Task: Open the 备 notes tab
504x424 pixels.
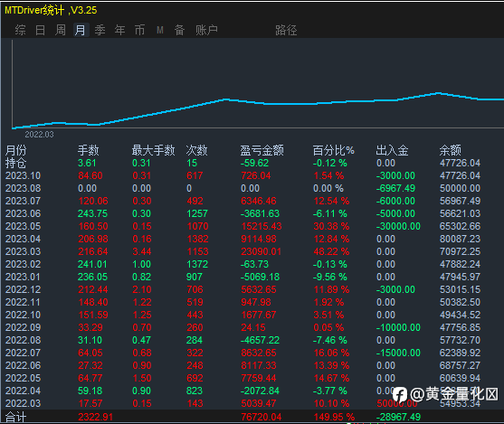Action: pyautogui.click(x=180, y=30)
